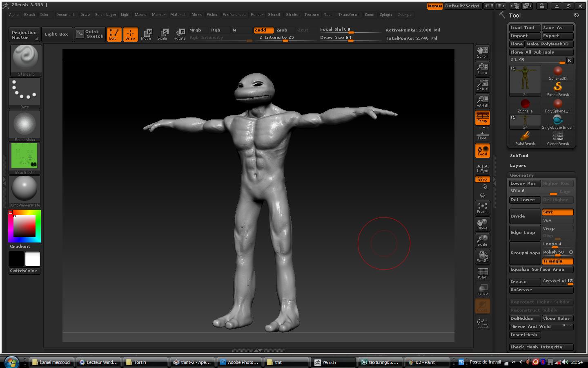
Task: Open the Preferences menu
Action: [x=234, y=15]
